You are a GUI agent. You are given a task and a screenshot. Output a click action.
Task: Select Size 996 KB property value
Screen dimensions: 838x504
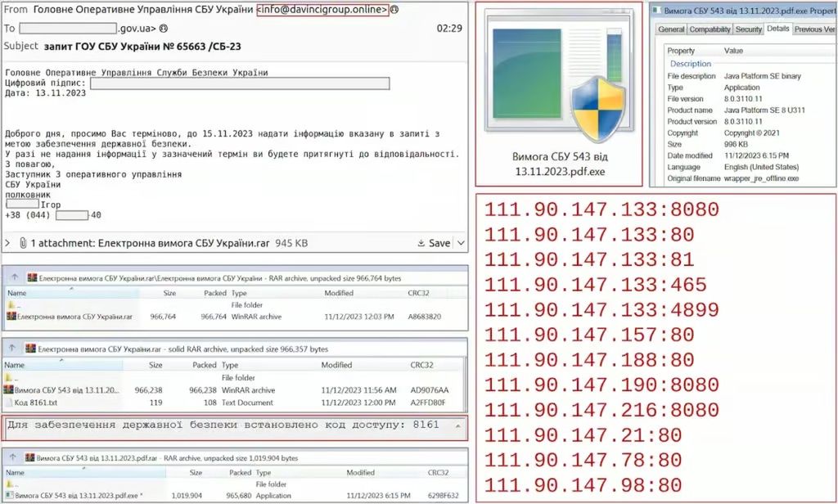click(x=736, y=144)
